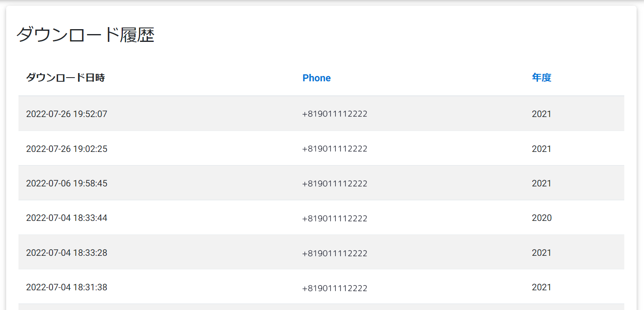Choose phone number in the 18:31:38 row
The width and height of the screenshot is (644, 310).
pyautogui.click(x=335, y=288)
